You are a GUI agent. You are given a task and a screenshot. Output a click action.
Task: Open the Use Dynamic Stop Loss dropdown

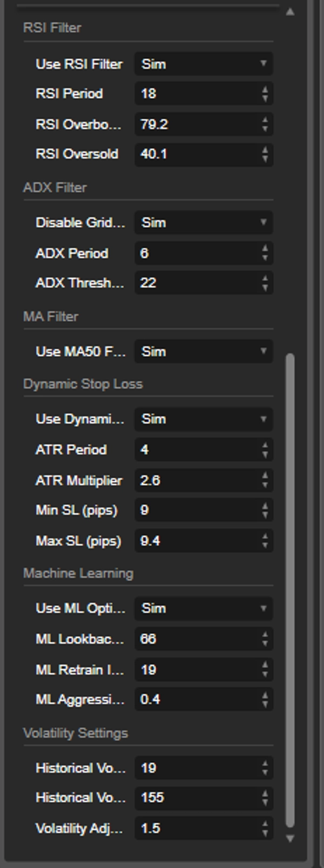pos(203,419)
